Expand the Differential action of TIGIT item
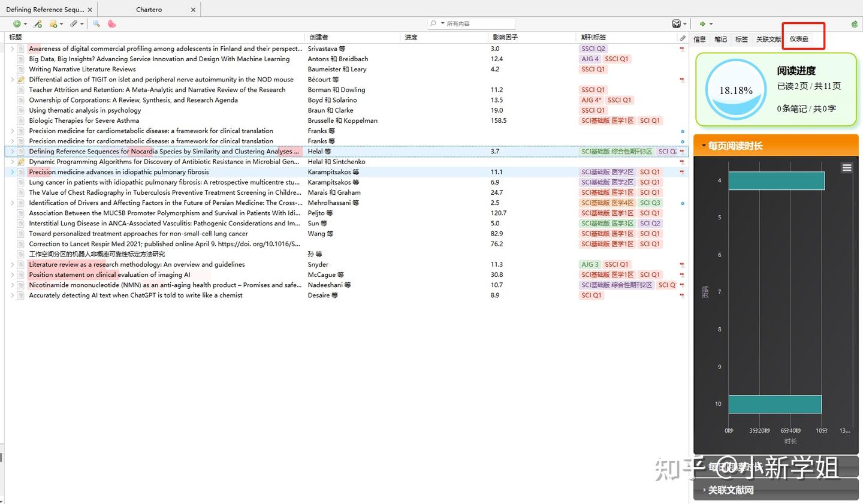863x504 pixels. [x=12, y=80]
